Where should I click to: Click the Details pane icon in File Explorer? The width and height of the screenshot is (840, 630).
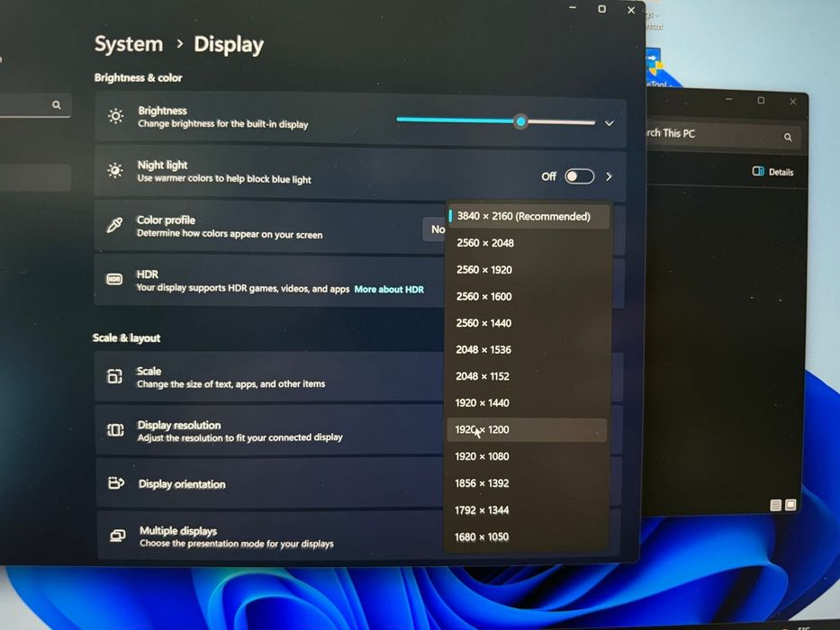[x=757, y=171]
